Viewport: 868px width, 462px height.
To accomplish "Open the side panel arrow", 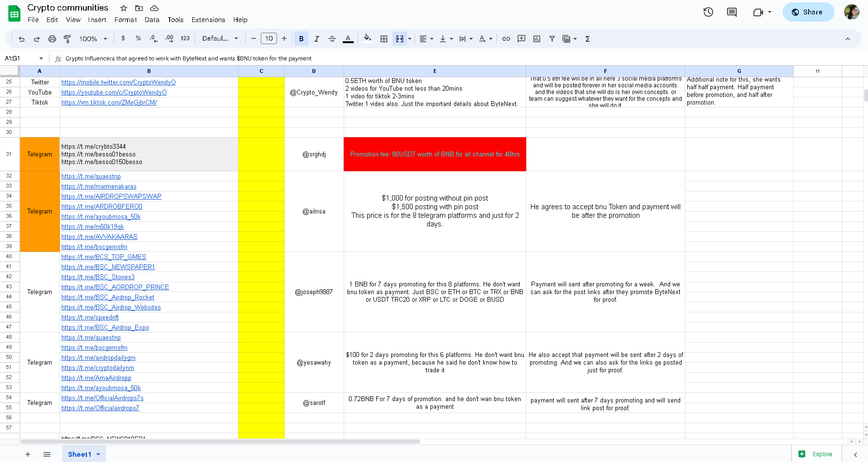I will click(x=856, y=454).
